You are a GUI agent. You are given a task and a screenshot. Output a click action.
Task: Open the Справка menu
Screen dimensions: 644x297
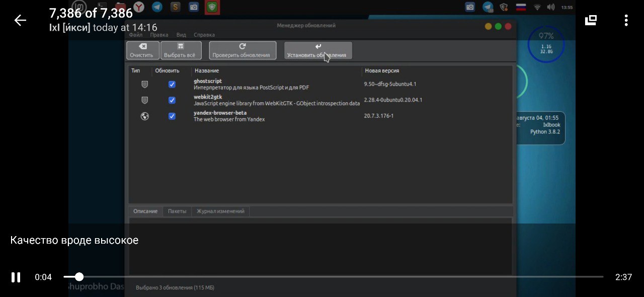[204, 35]
